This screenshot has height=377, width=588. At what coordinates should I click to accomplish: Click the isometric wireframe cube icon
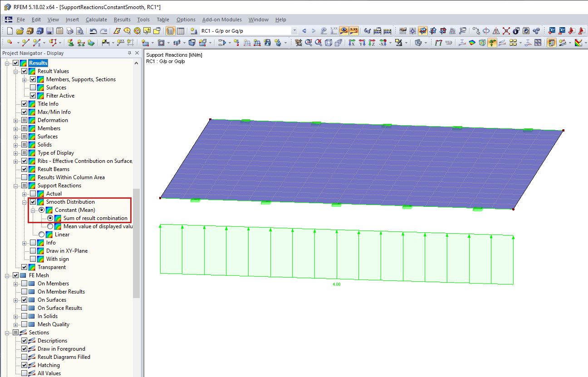point(328,43)
